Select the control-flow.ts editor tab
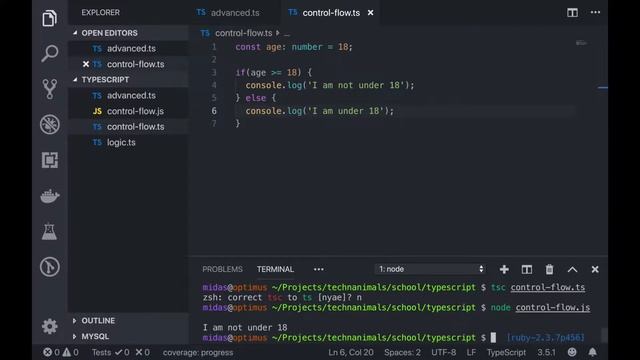The image size is (640, 360). 331,13
